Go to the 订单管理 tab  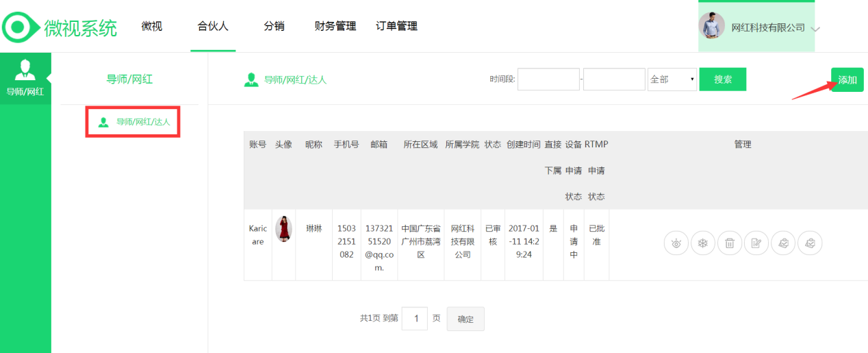pyautogui.click(x=396, y=27)
